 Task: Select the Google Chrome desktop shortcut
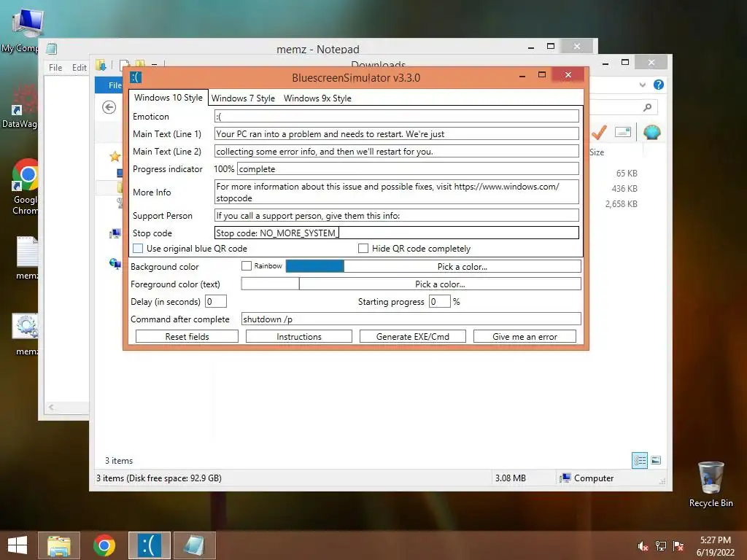[x=25, y=186]
